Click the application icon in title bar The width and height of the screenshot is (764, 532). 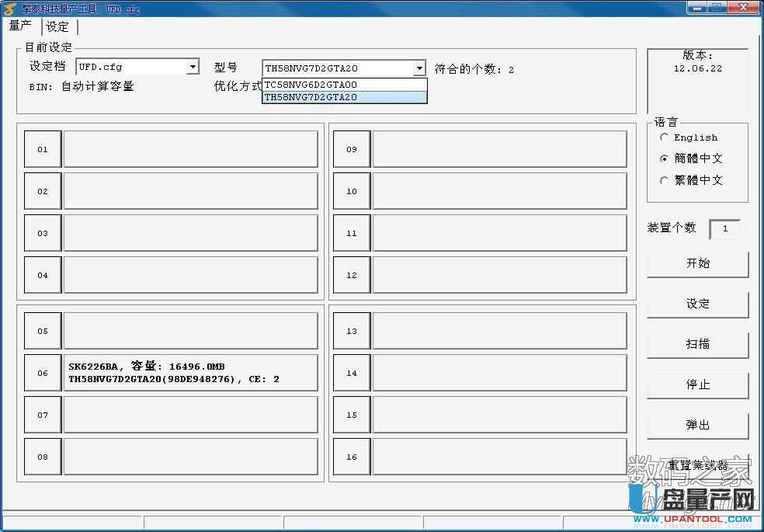(x=10, y=9)
